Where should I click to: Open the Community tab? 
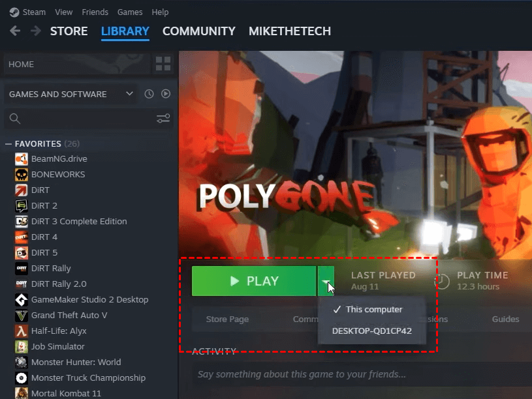click(x=199, y=31)
